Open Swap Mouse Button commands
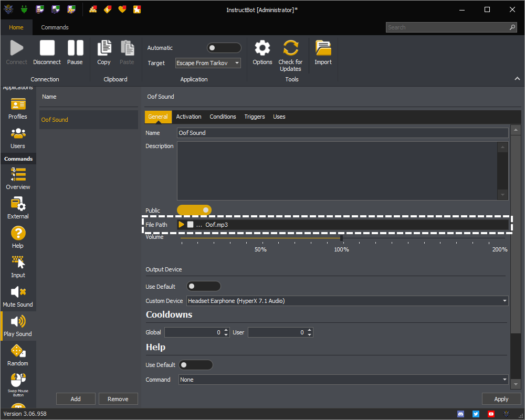 [18, 385]
